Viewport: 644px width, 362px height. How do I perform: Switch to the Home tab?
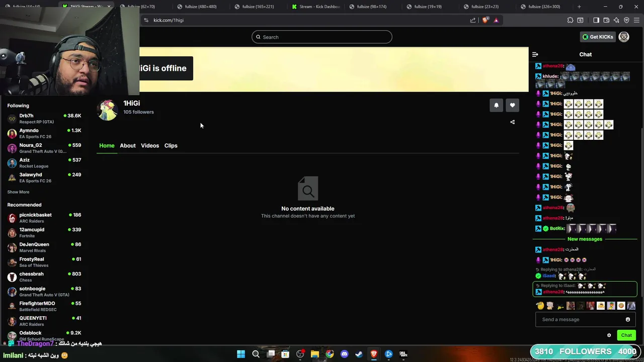[107, 146]
